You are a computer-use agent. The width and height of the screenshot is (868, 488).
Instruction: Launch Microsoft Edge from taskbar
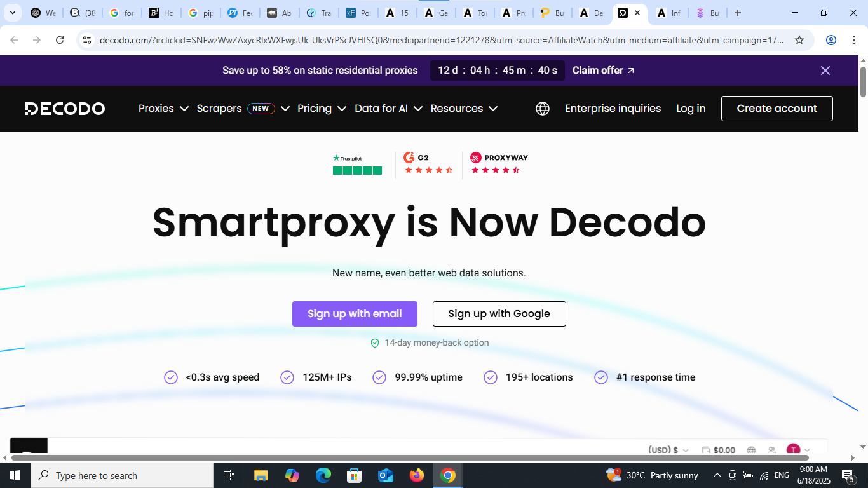323,475
